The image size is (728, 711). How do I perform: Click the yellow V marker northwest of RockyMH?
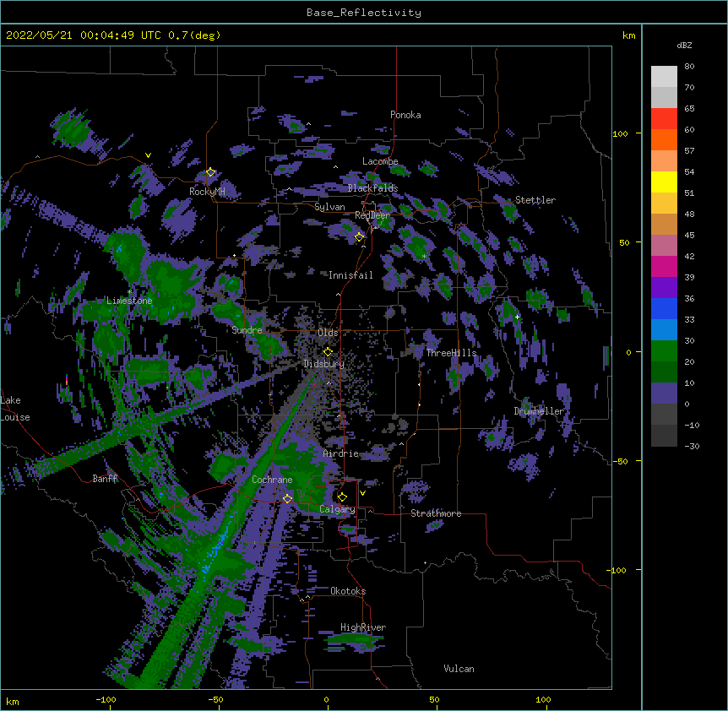148,155
